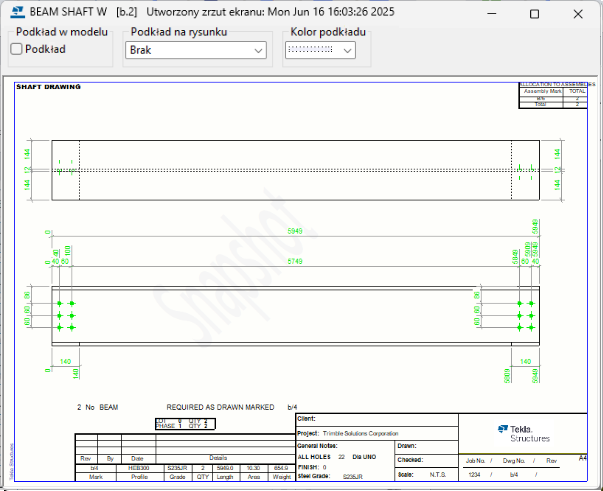Viewport: 603px width, 491px height.
Task: Enable the Podkład checkbox
Action: click(x=16, y=49)
